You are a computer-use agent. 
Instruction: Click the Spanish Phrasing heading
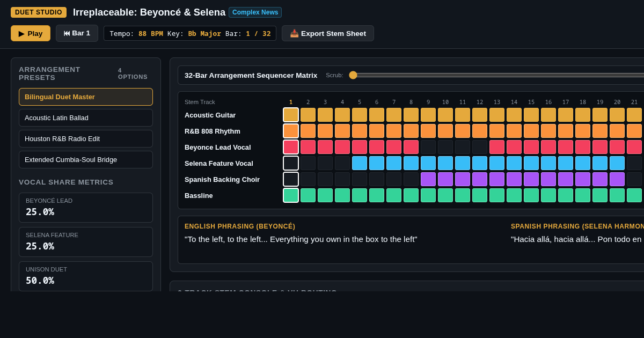tap(577, 226)
